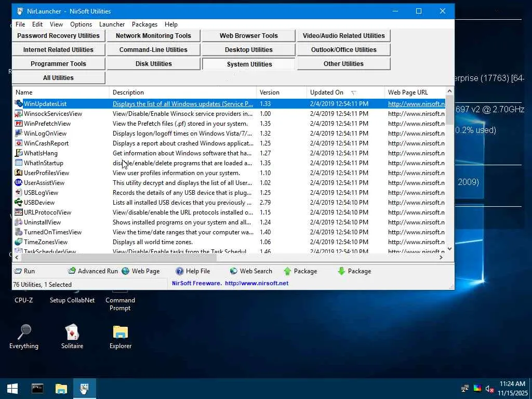Click the WhatIsHang icon
532x399 pixels.
(x=19, y=153)
